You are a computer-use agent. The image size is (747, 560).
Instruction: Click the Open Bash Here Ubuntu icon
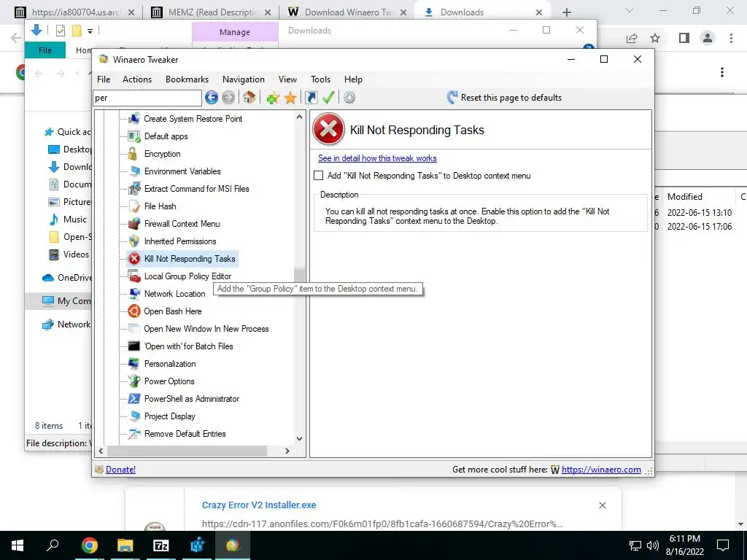[x=134, y=311]
